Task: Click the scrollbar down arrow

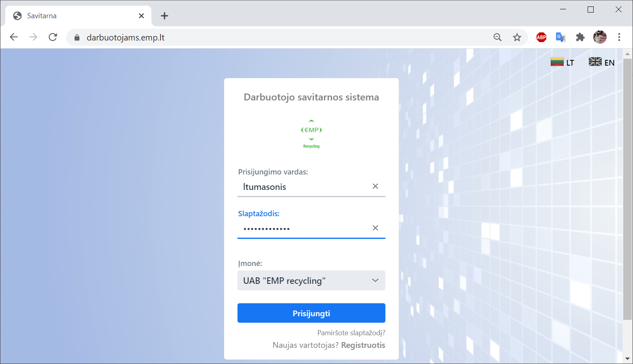Action: 627,359
